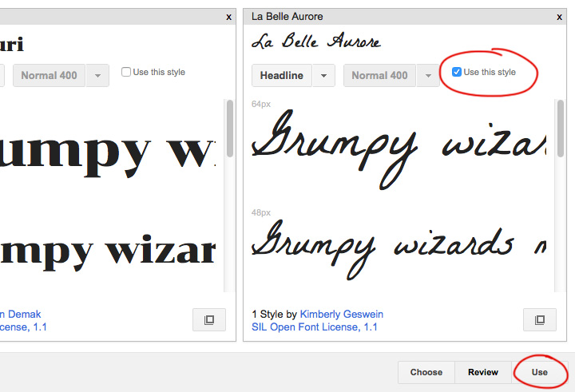This screenshot has height=392, width=575.
Task: Pop out La Belle Aurore specimen window icon
Action: click(x=540, y=320)
